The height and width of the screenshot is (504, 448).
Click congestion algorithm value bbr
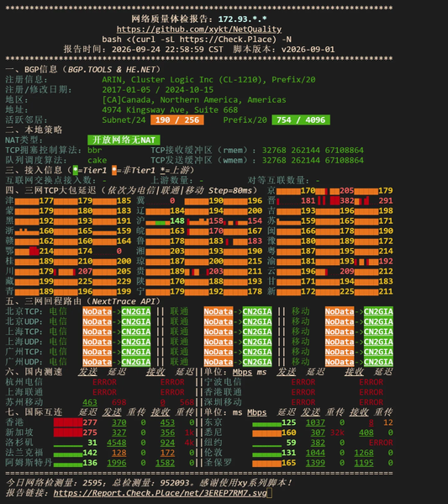click(95, 150)
